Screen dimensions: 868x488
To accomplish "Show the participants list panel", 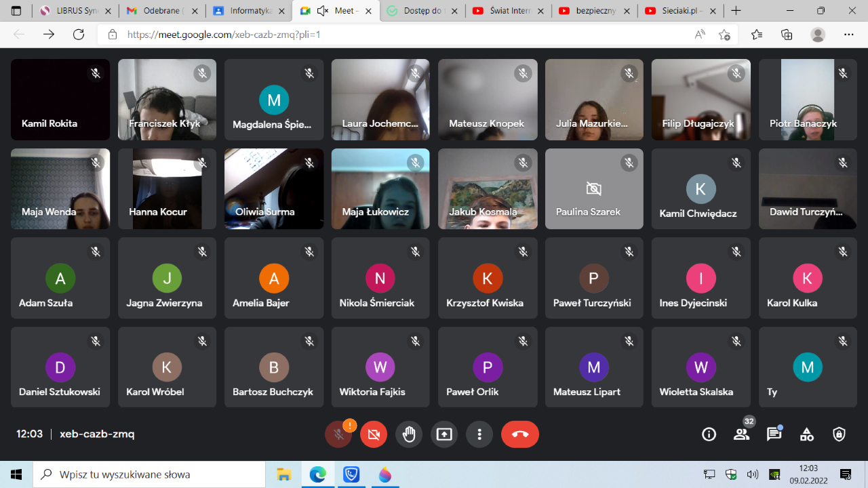I will click(741, 434).
